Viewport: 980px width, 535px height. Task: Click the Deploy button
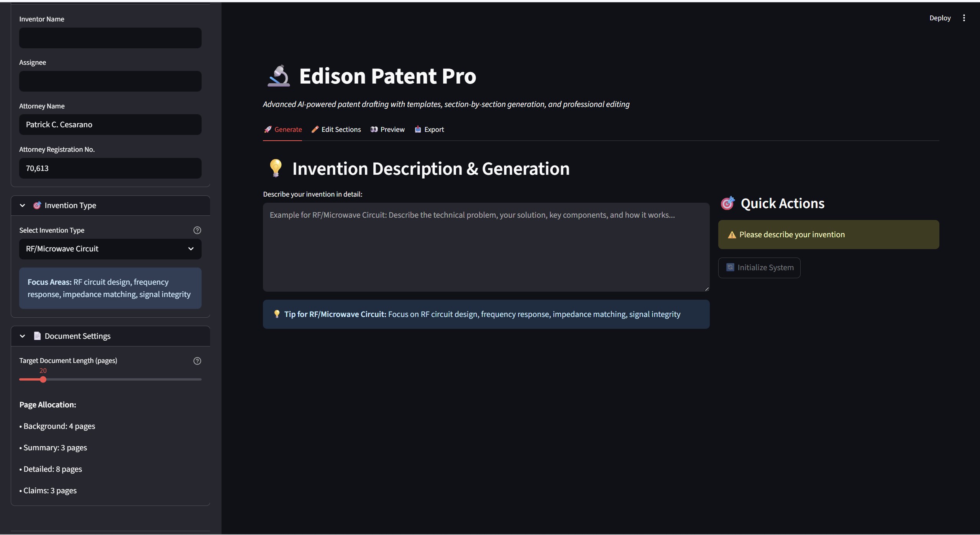pyautogui.click(x=940, y=18)
